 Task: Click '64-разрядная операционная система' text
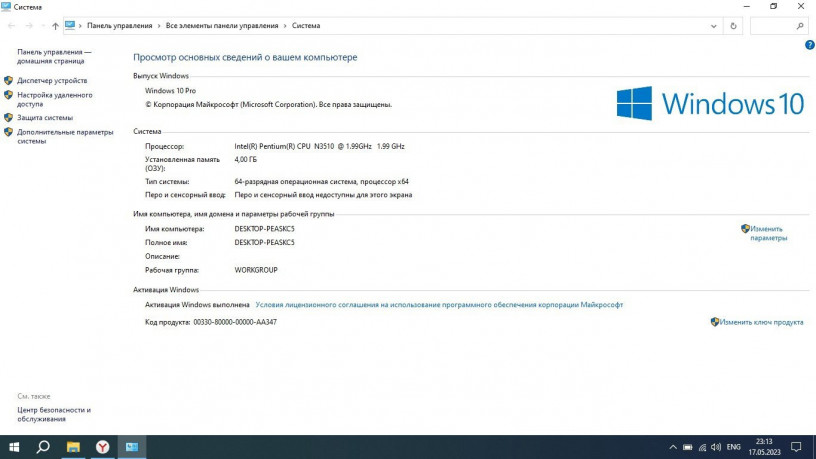(x=295, y=182)
